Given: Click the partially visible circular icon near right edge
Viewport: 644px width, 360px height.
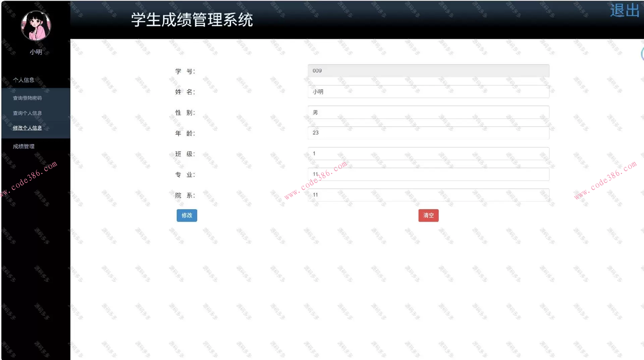Looking at the screenshot, I should (642, 54).
